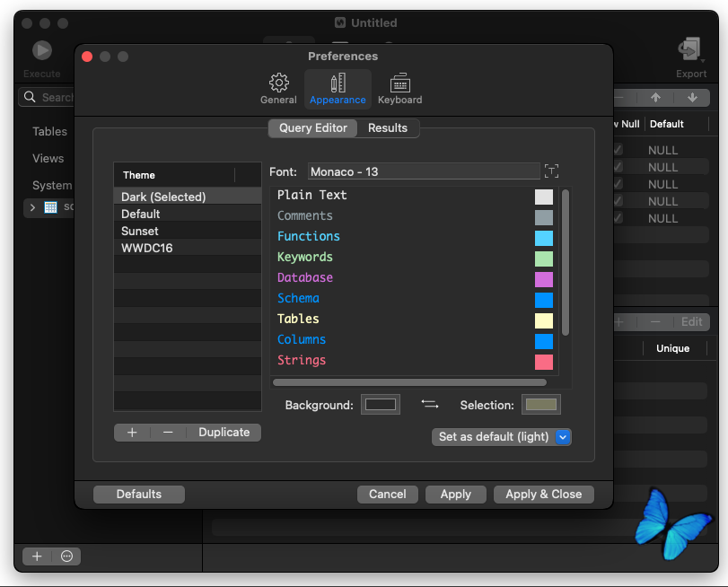Open the font picker icon beside Monaco
Screen dimensions: 728x587
tap(551, 171)
